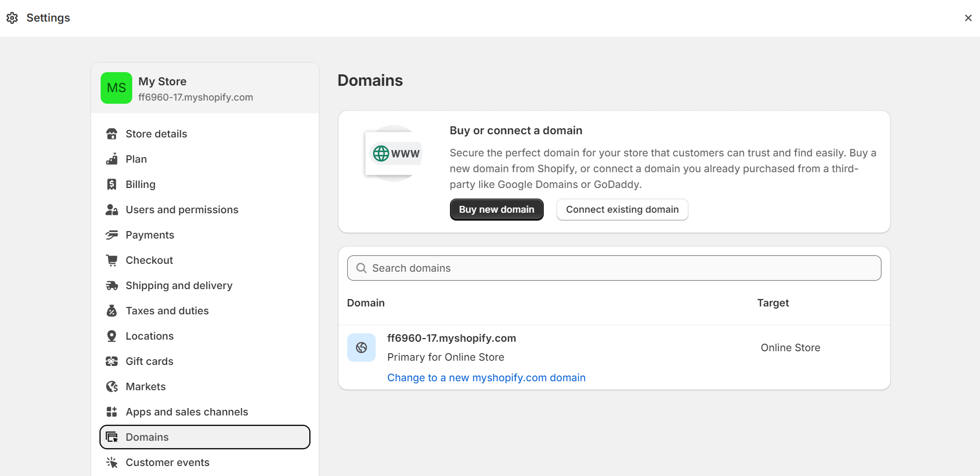Click the Domains sidebar icon
The image size is (980, 476).
pos(112,437)
